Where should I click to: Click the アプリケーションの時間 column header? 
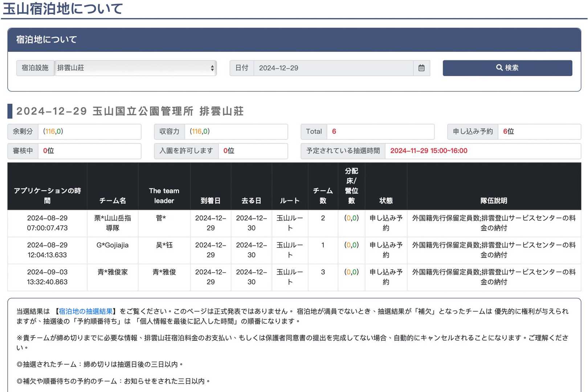point(47,195)
